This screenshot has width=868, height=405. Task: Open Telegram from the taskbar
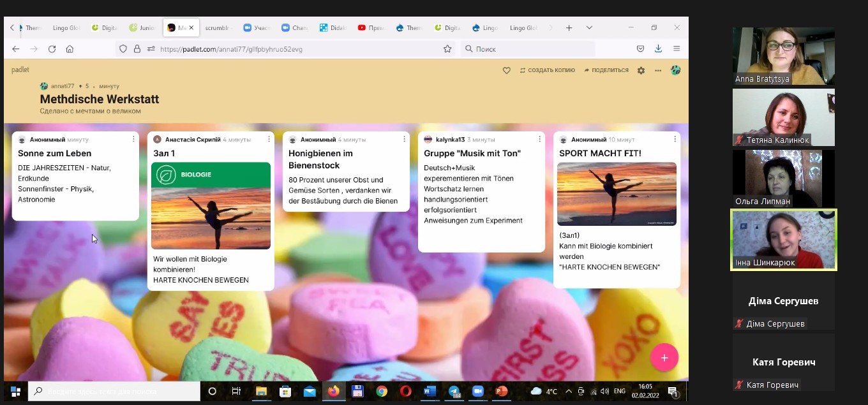click(x=454, y=391)
